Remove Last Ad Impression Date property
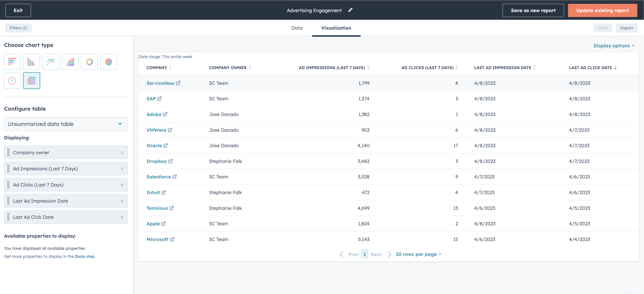The image size is (644, 294). click(x=122, y=201)
